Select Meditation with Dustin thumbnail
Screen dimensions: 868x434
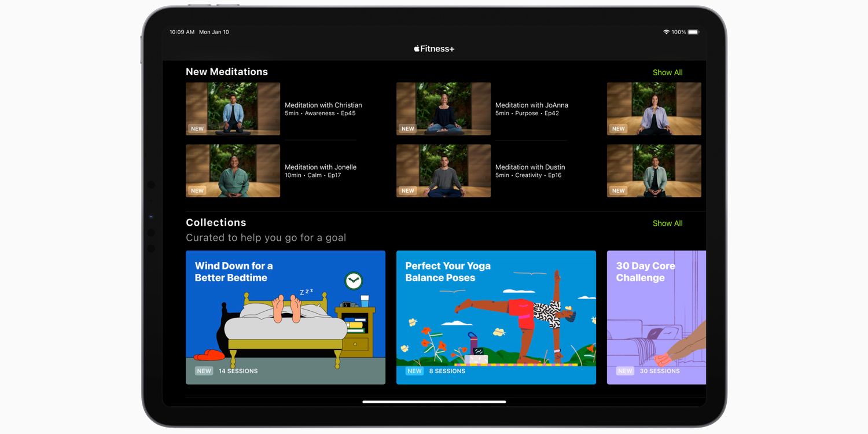(443, 171)
